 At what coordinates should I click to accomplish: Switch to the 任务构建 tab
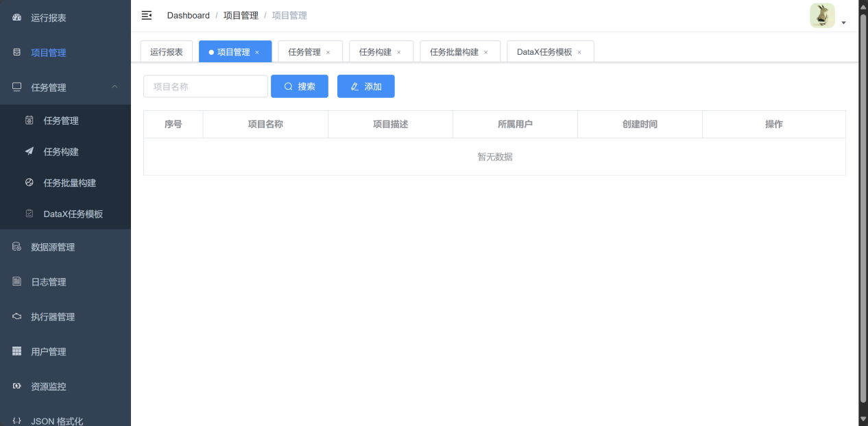[x=375, y=52]
